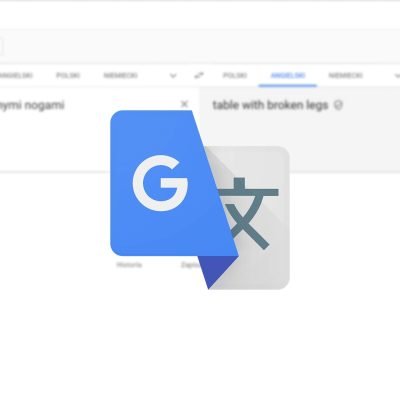Clear the source text with the X
The height and width of the screenshot is (400, 400).
[x=184, y=104]
